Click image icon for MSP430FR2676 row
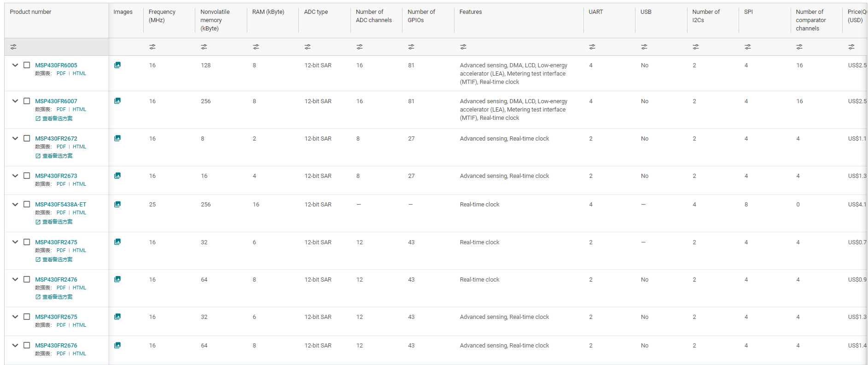The height and width of the screenshot is (365, 868). (117, 345)
